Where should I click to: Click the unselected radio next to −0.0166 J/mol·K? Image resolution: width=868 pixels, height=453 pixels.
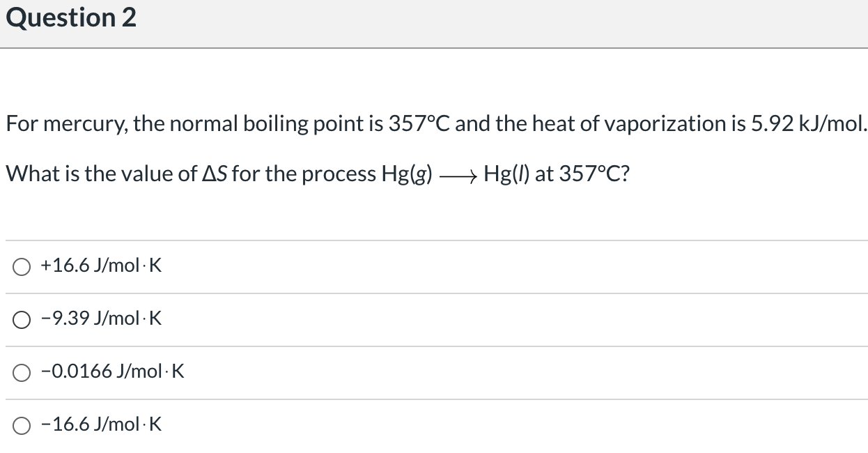click(22, 371)
